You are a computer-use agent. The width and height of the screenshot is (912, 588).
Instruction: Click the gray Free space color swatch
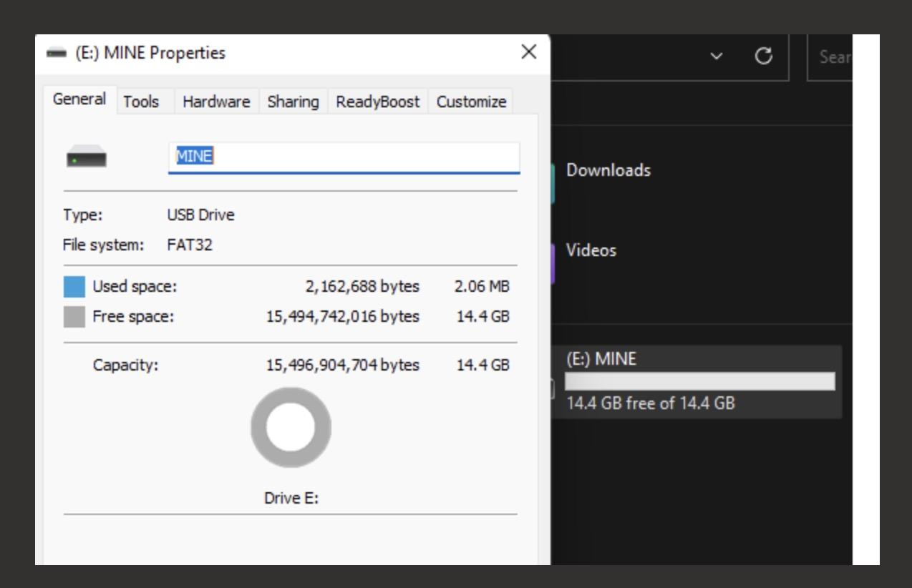pyautogui.click(x=74, y=317)
